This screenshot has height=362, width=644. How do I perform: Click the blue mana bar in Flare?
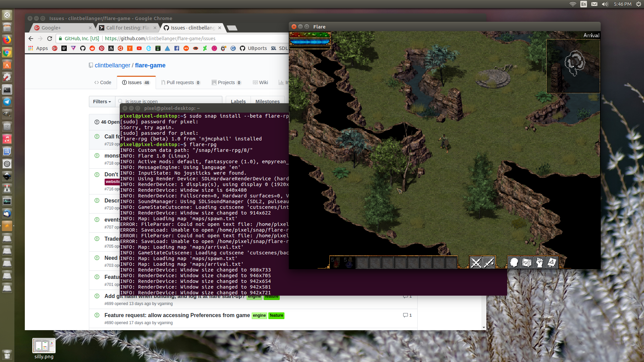(x=310, y=42)
